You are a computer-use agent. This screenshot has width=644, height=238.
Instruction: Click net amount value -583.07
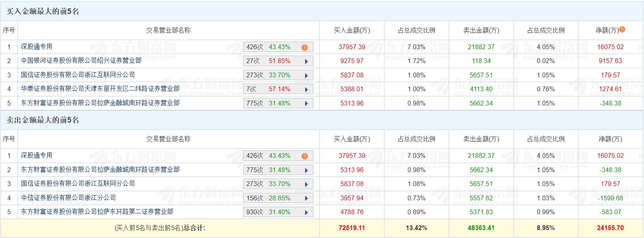click(610, 212)
